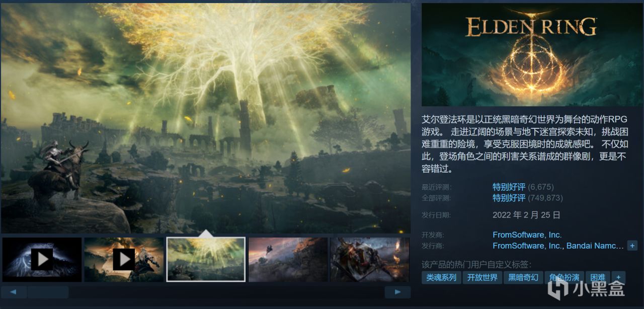Viewport: 644px width, 309px height.
Task: Click the left arrow on screenshot strip
Action: click(14, 292)
